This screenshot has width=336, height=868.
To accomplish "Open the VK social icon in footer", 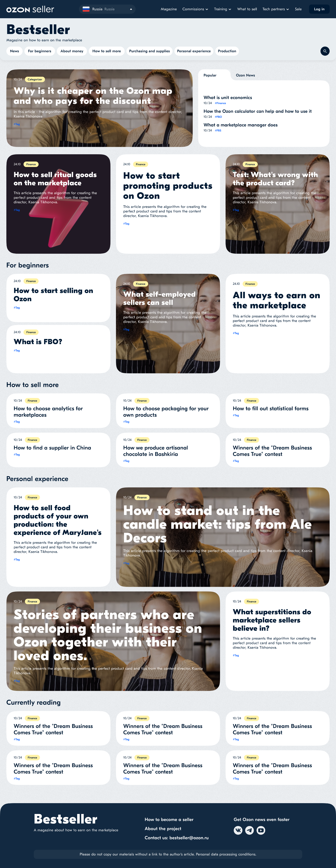I will (238, 830).
